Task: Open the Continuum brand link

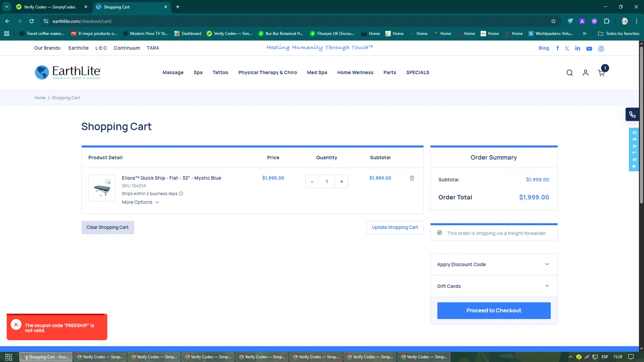Action: (x=127, y=48)
